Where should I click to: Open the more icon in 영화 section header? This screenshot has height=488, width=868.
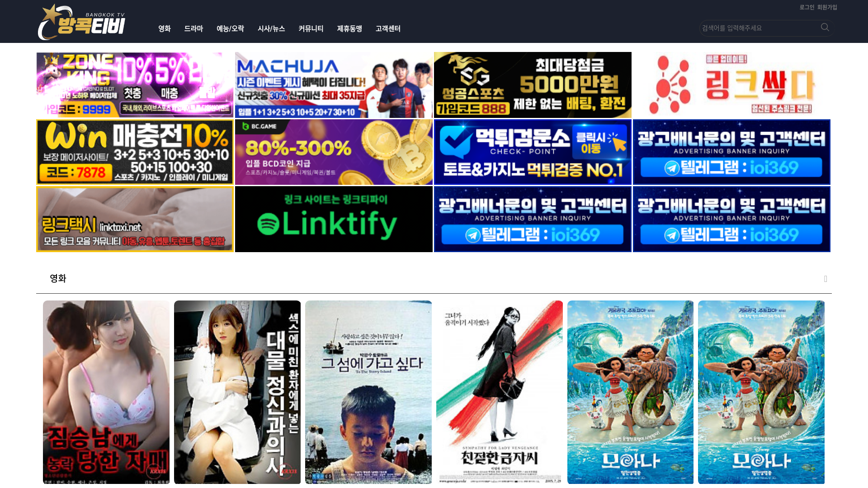click(826, 279)
